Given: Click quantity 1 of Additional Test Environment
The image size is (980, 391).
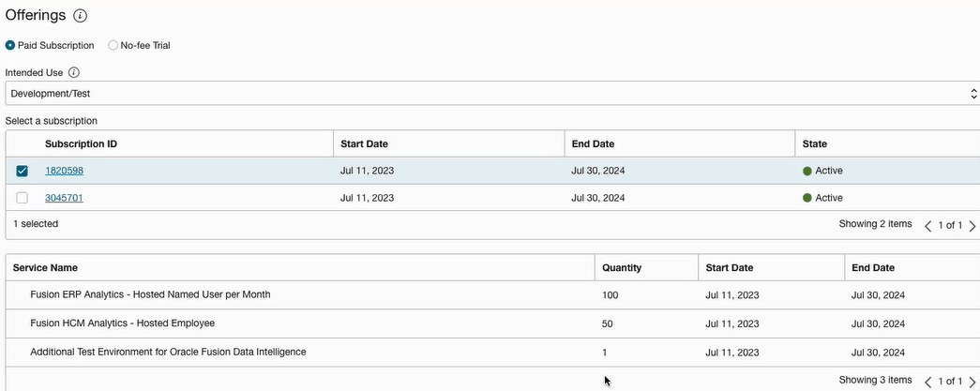Looking at the screenshot, I should click(604, 353).
